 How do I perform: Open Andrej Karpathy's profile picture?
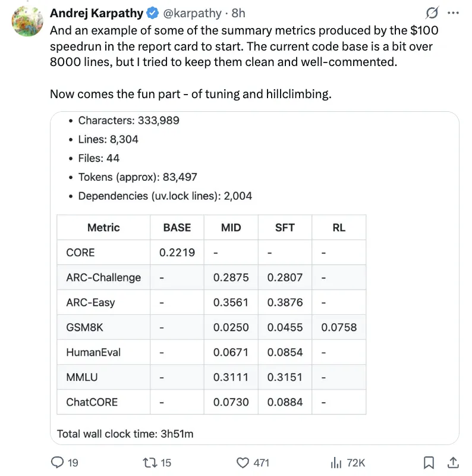[26, 19]
